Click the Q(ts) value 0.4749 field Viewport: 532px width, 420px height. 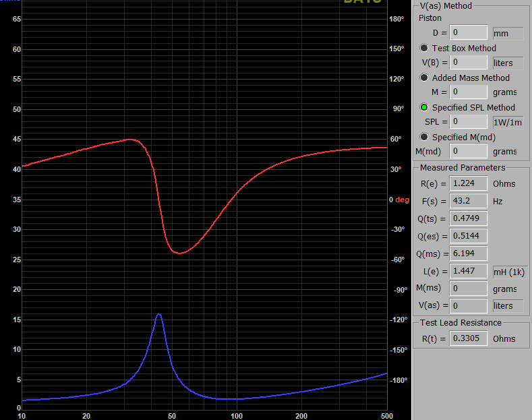468,218
